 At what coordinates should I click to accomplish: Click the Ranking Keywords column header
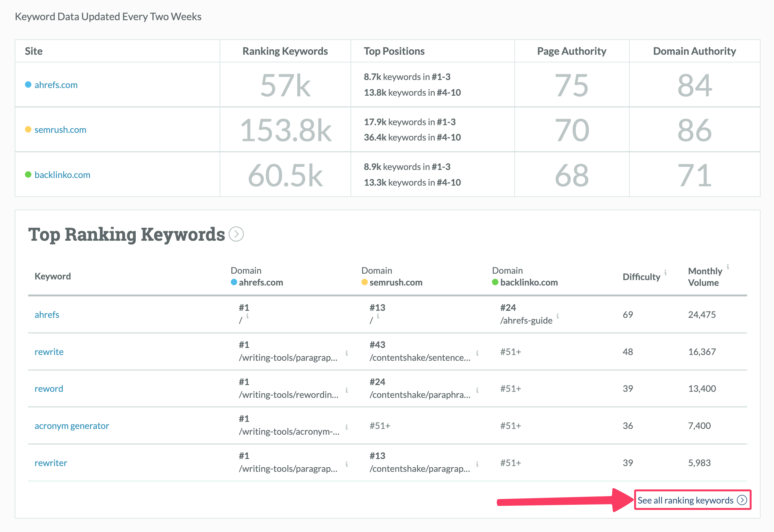point(285,51)
